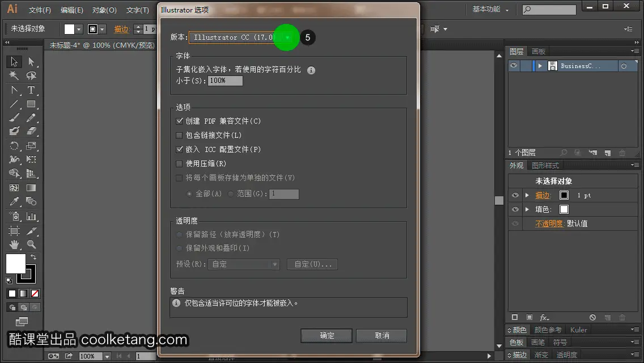This screenshot has height=363, width=644.
Task: Open the Layers panel flyout menu
Action: point(634,52)
